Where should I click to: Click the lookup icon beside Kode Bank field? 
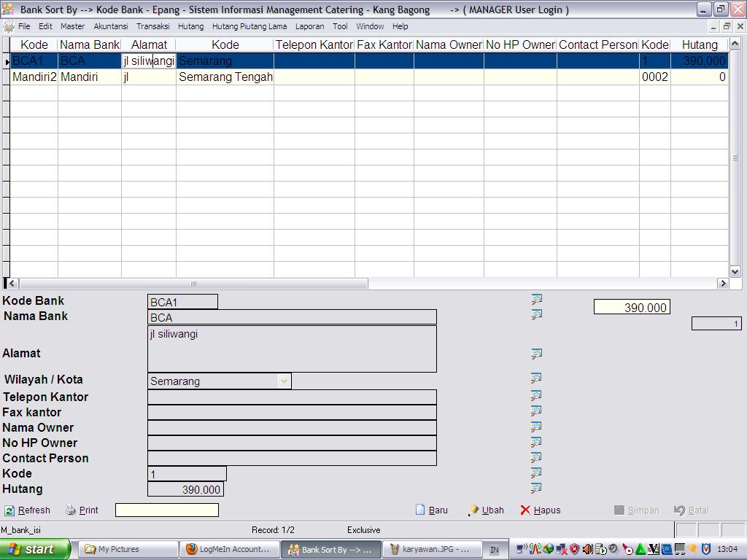536,299
